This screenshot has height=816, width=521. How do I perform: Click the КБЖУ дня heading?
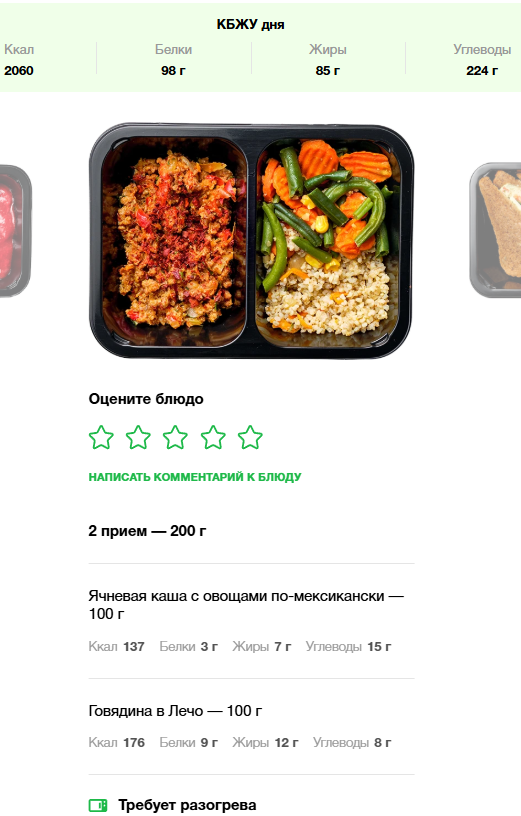pos(250,24)
